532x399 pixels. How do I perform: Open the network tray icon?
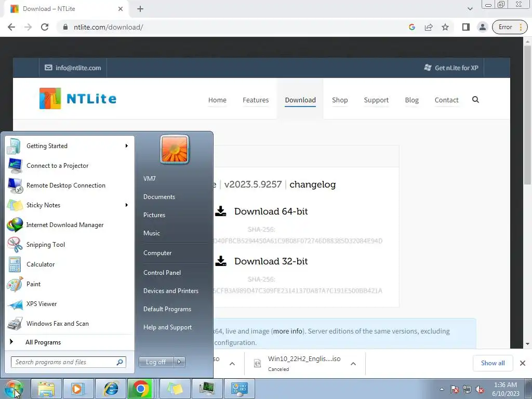coord(467,390)
